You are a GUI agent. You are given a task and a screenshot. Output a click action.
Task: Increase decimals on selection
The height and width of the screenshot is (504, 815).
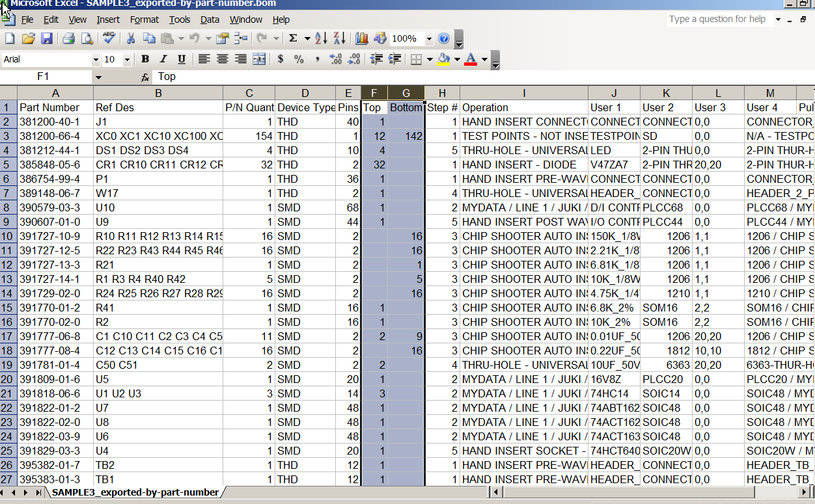click(336, 59)
